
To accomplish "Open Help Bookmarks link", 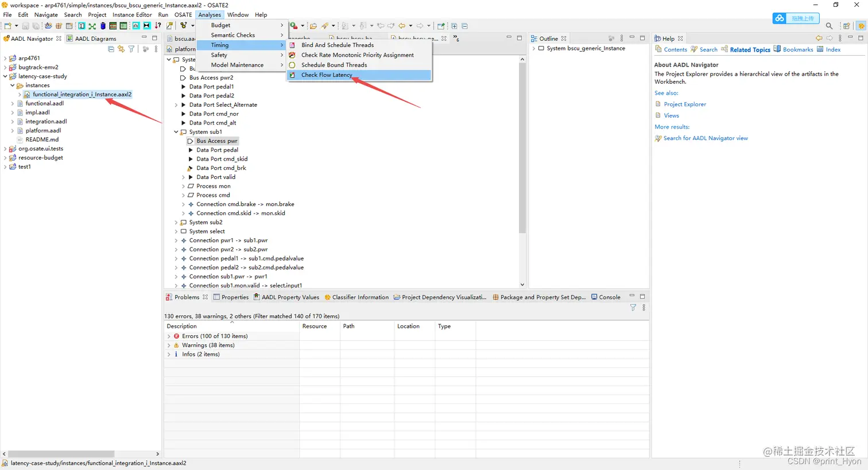I will pos(793,49).
